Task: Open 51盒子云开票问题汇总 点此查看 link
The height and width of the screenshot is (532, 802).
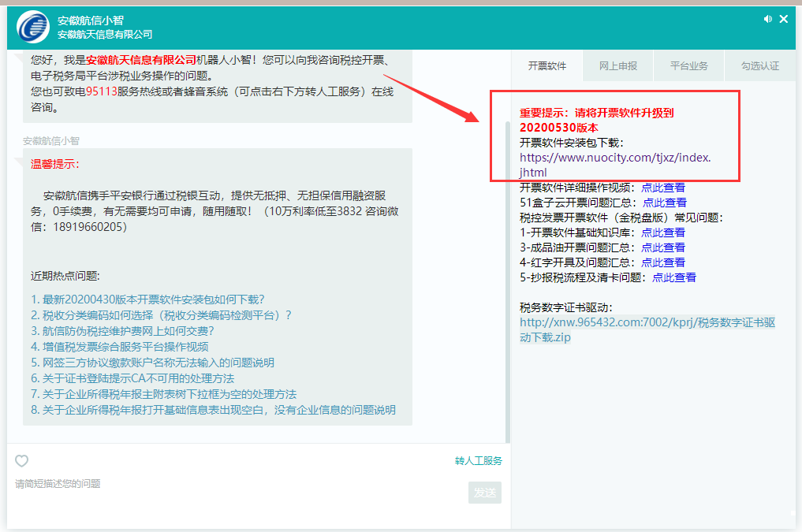Action: pos(665,203)
